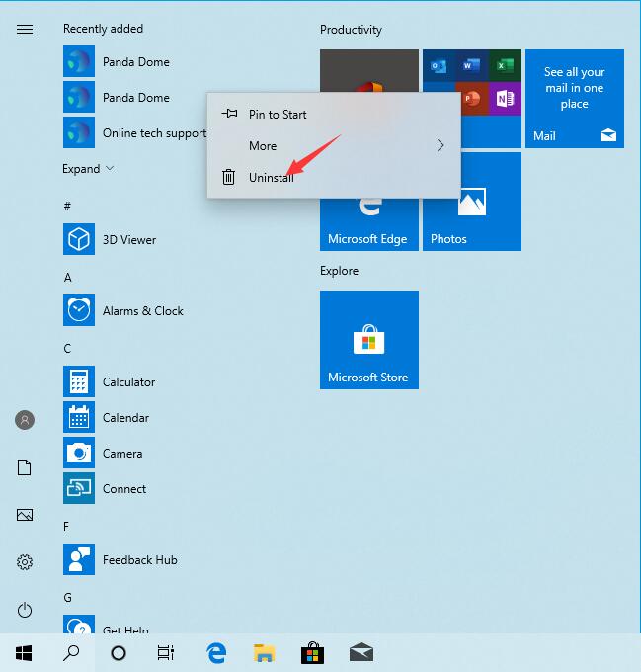
Task: Click the Expand chevron arrow
Action: (110, 168)
